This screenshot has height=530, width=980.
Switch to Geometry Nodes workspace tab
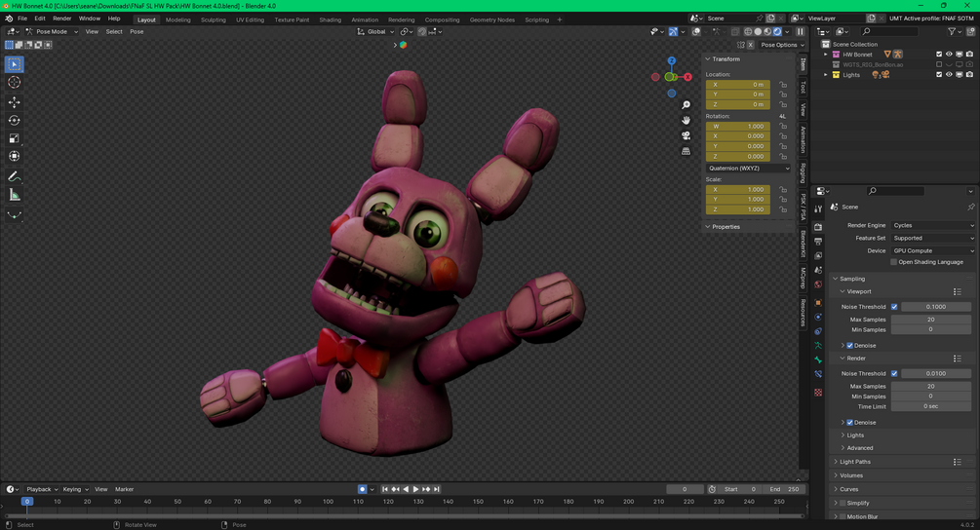pos(491,19)
